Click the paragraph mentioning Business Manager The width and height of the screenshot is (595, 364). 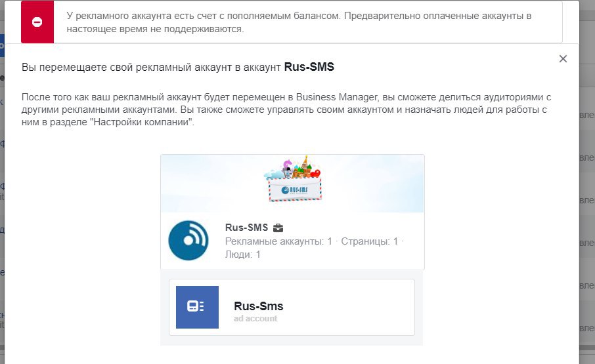286,110
